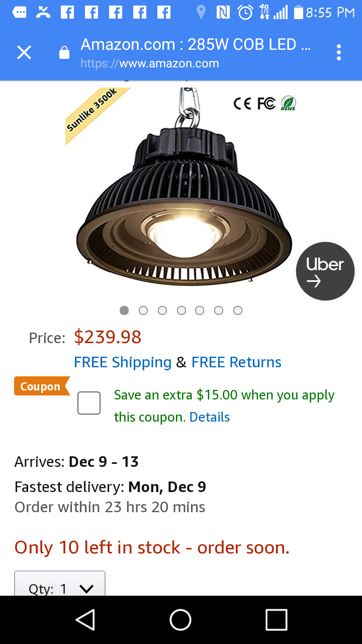Open the FREE Shipping link
This screenshot has width=362, height=644.
123,362
